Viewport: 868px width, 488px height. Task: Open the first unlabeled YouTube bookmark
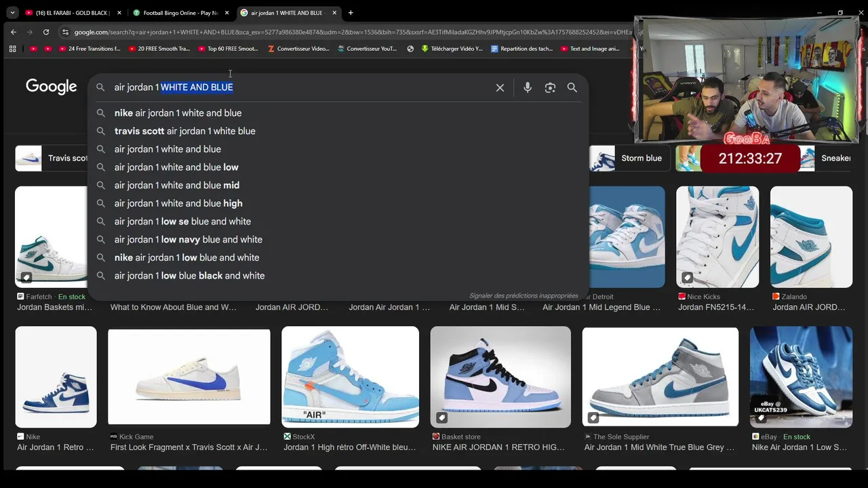(34, 49)
